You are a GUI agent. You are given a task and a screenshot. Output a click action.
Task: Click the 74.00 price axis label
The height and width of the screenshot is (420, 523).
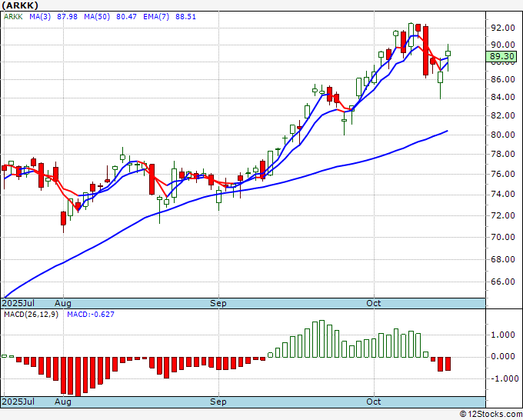point(503,194)
